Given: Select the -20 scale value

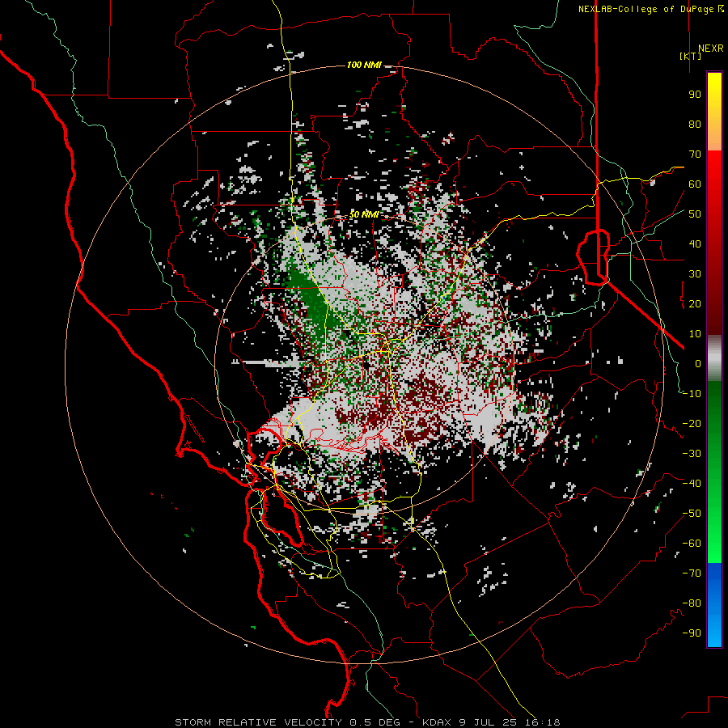Looking at the screenshot, I should 692,423.
